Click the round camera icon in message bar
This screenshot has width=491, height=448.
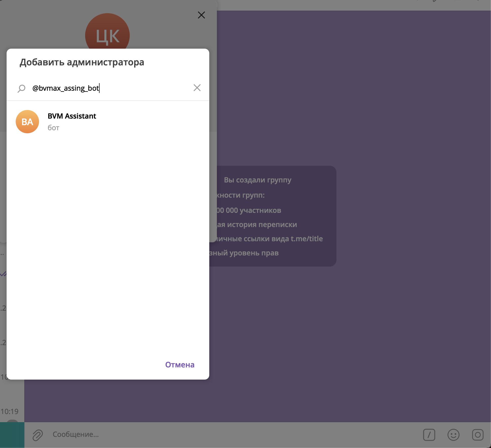click(478, 435)
